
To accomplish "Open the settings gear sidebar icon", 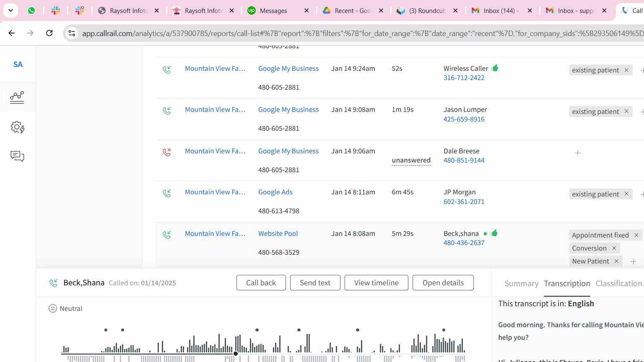I will tap(17, 127).
